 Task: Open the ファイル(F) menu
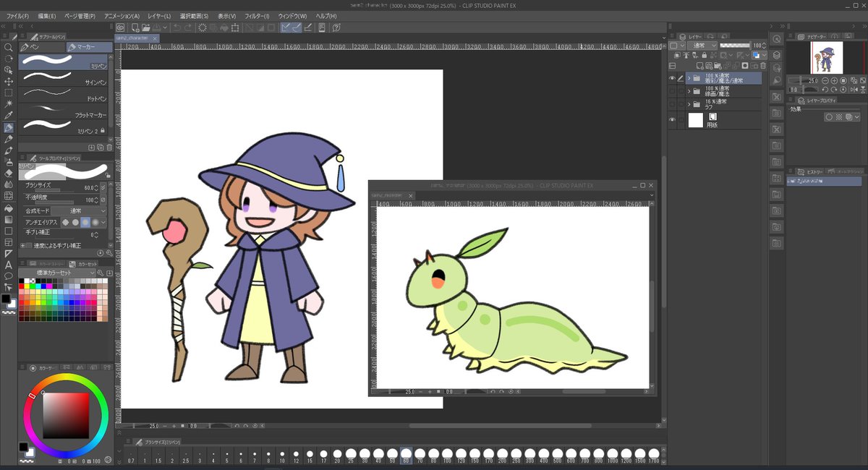tap(17, 16)
